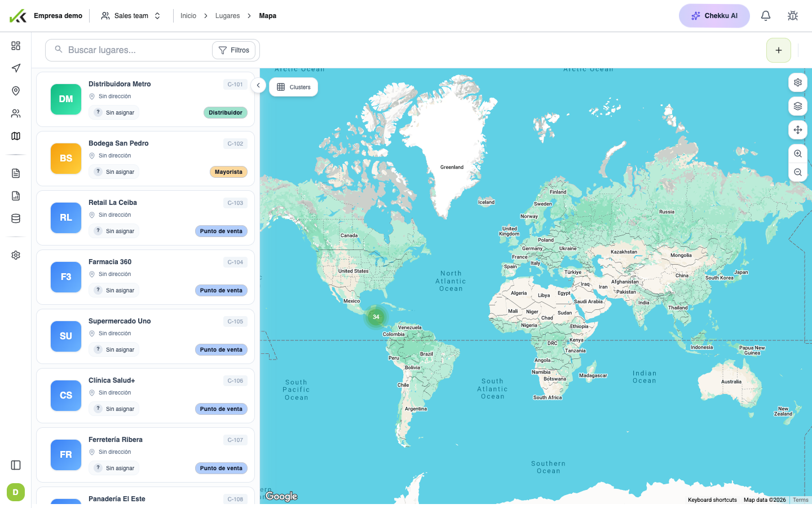Open the dashboard grid icon in sidebar
Image resolution: width=812 pixels, height=508 pixels.
pyautogui.click(x=16, y=46)
